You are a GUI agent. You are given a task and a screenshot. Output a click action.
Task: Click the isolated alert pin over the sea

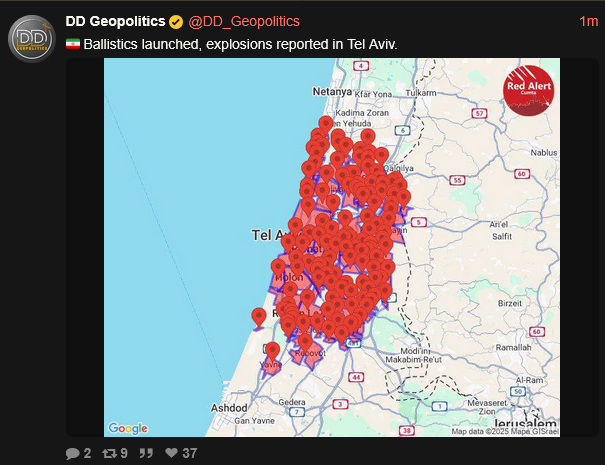click(259, 318)
